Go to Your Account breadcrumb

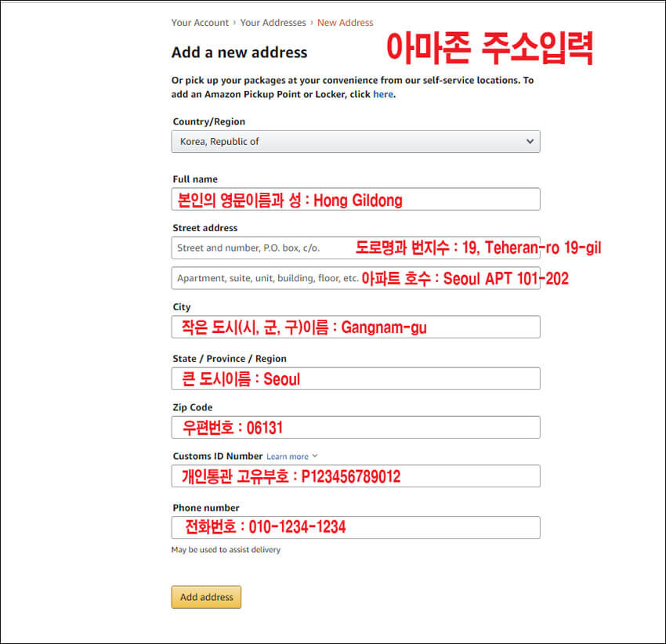click(200, 23)
